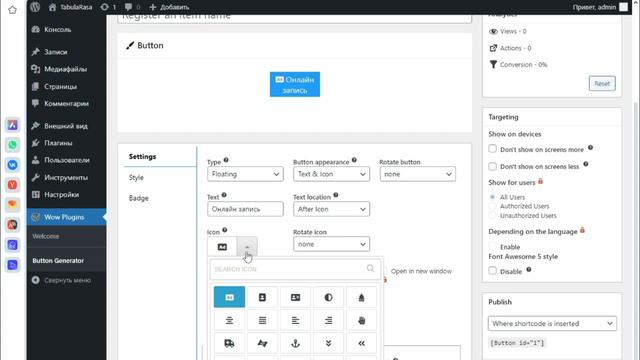Screen dimensions: 640x360
Task: Pick the address book icon
Action: point(262,297)
